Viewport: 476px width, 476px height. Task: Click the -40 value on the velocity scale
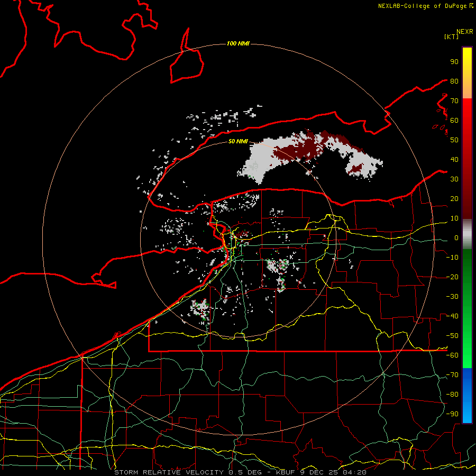point(452,316)
